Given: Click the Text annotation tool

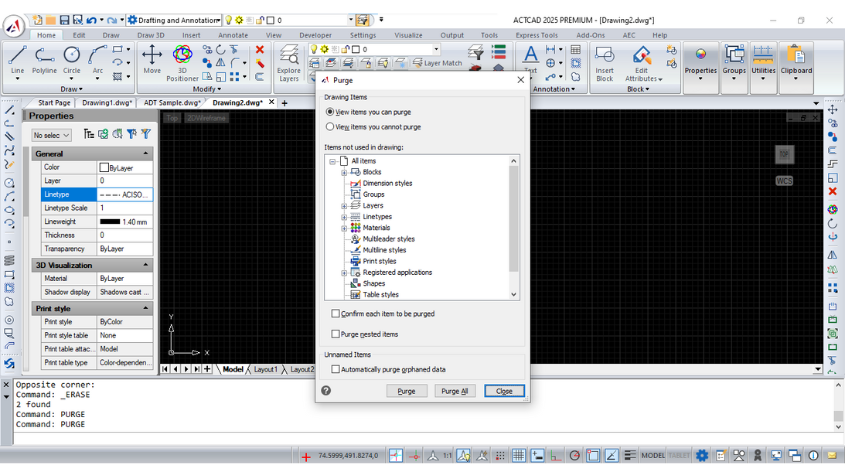Looking at the screenshot, I should tap(530, 59).
